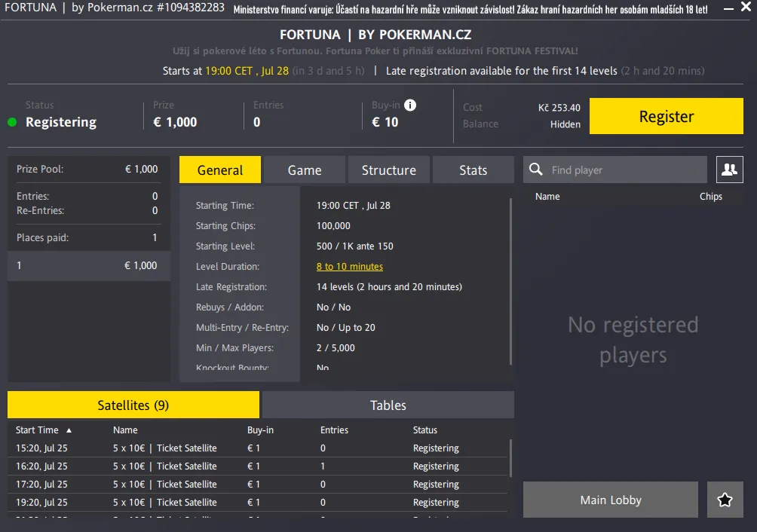Return to the Main Lobby
This screenshot has height=532, width=757.
610,500
